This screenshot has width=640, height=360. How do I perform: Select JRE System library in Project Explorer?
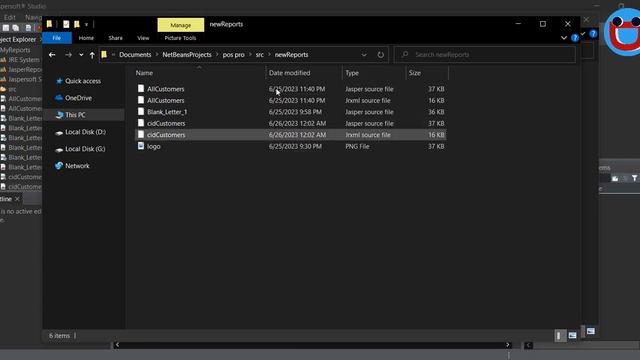click(x=20, y=60)
